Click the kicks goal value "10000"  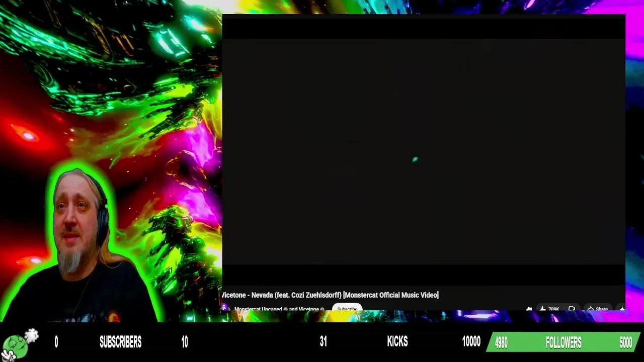tap(471, 342)
